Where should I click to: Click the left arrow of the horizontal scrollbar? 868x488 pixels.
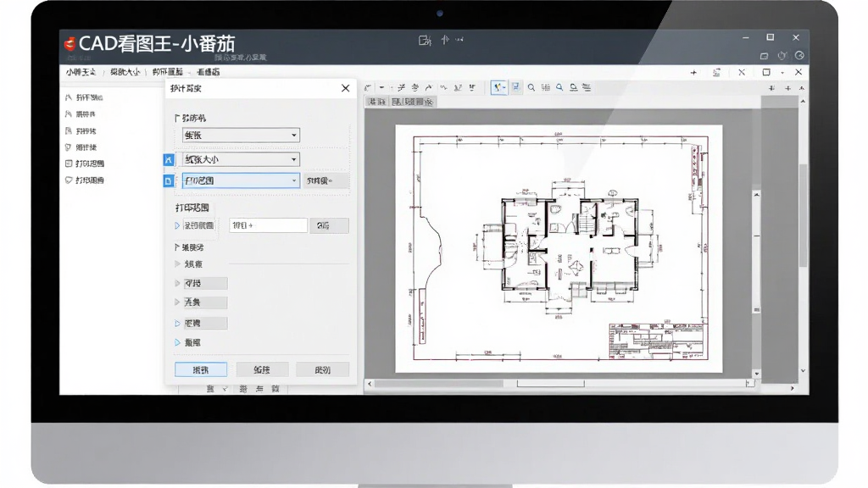pyautogui.click(x=370, y=384)
